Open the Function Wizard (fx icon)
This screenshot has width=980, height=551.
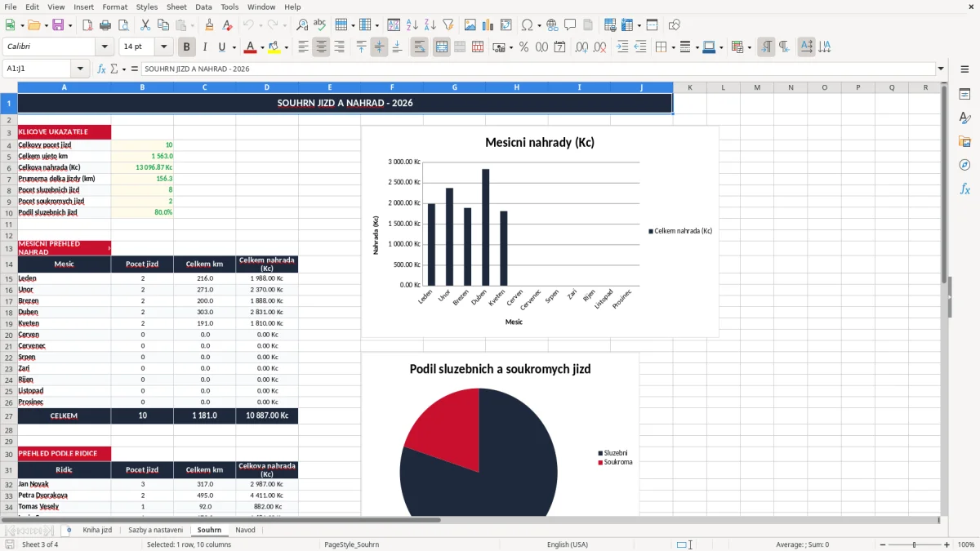click(x=101, y=69)
